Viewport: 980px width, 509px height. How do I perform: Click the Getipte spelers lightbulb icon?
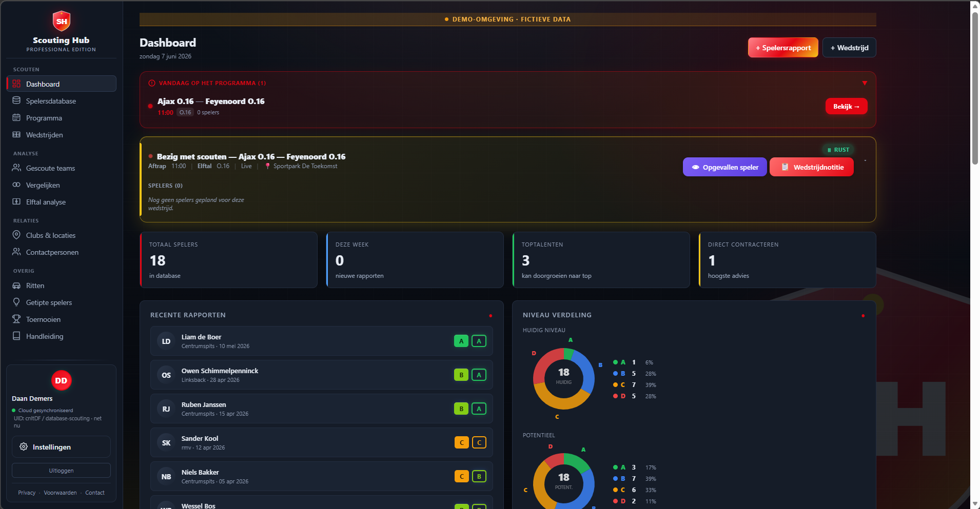tap(16, 302)
